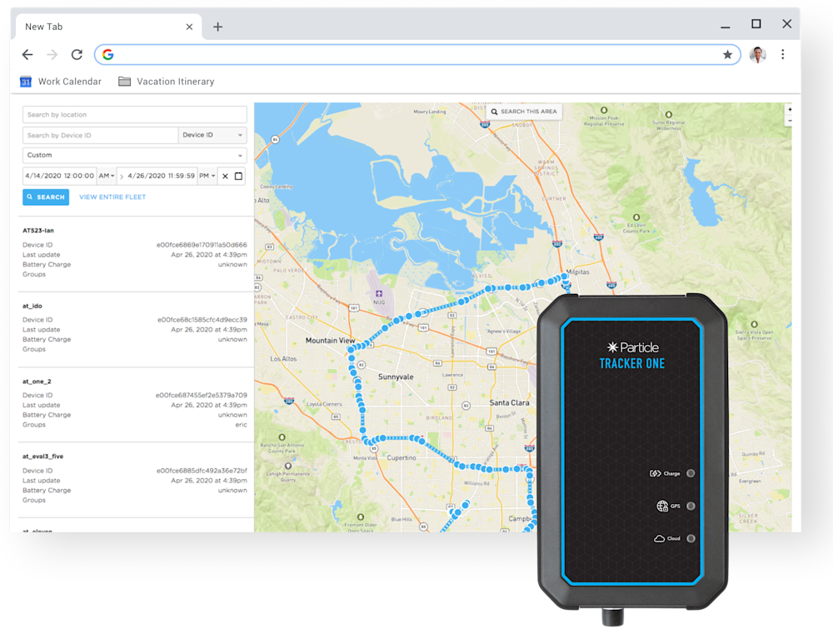Click the Sunnyvale map label

coord(396,377)
